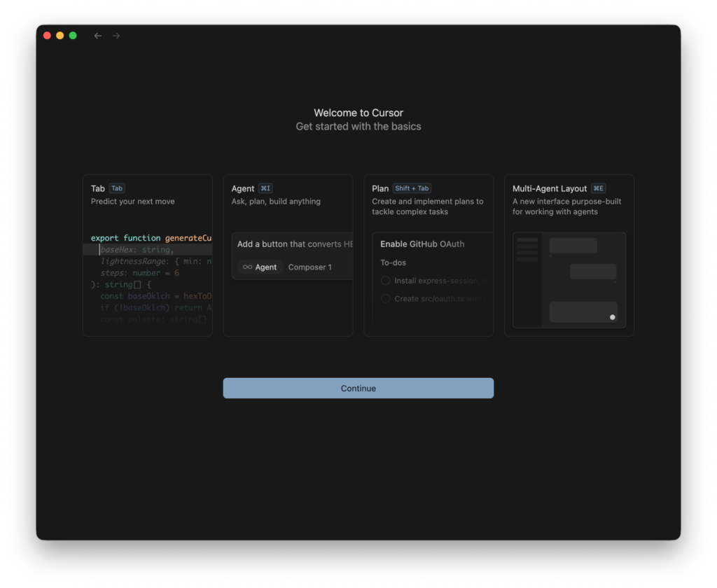The image size is (717, 588).
Task: Select the Multi-Agent Layout preview thumbnail
Action: (x=569, y=280)
